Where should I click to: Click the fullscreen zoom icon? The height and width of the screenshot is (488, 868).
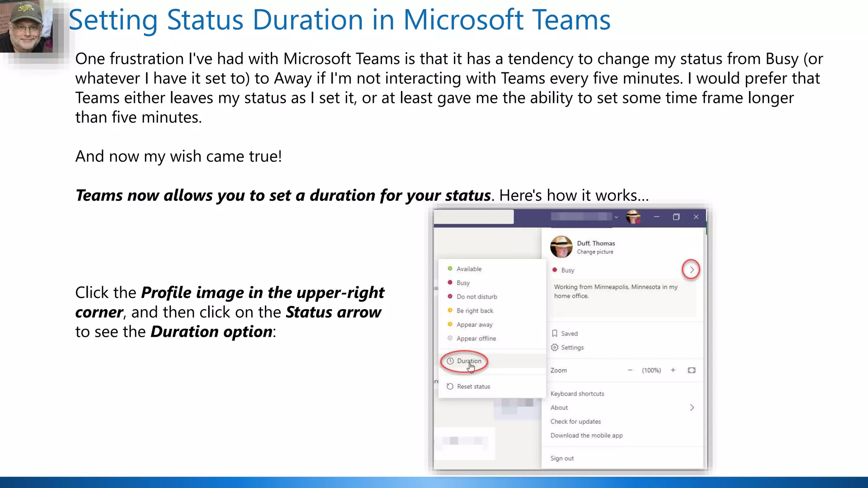click(692, 370)
